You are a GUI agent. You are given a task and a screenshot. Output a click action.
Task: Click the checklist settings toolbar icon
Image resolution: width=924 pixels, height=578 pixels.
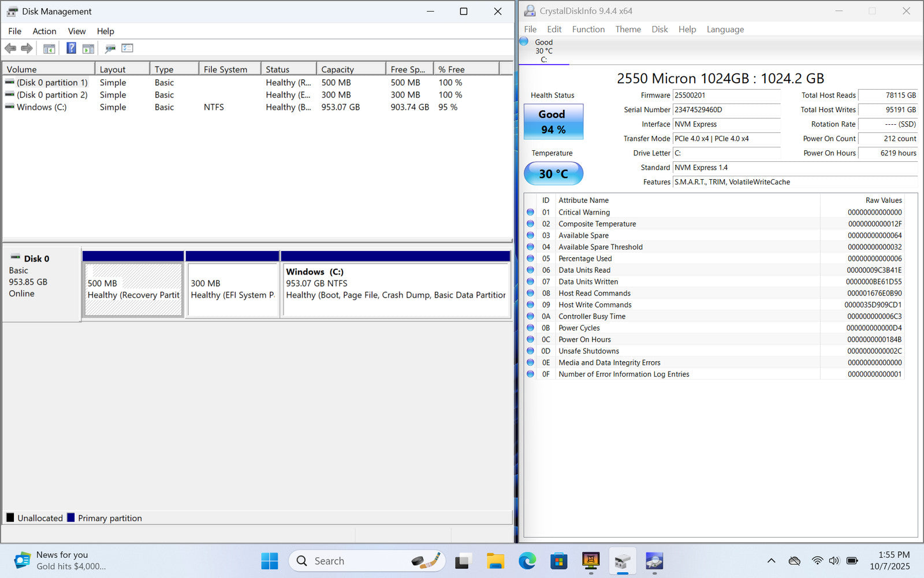pos(127,49)
